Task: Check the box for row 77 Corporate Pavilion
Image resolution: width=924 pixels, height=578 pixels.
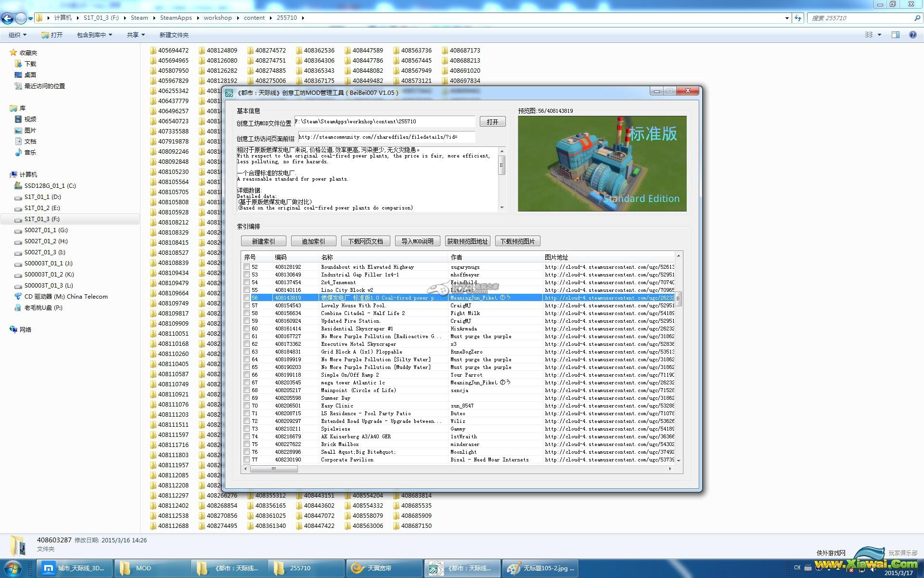Action: tap(247, 460)
